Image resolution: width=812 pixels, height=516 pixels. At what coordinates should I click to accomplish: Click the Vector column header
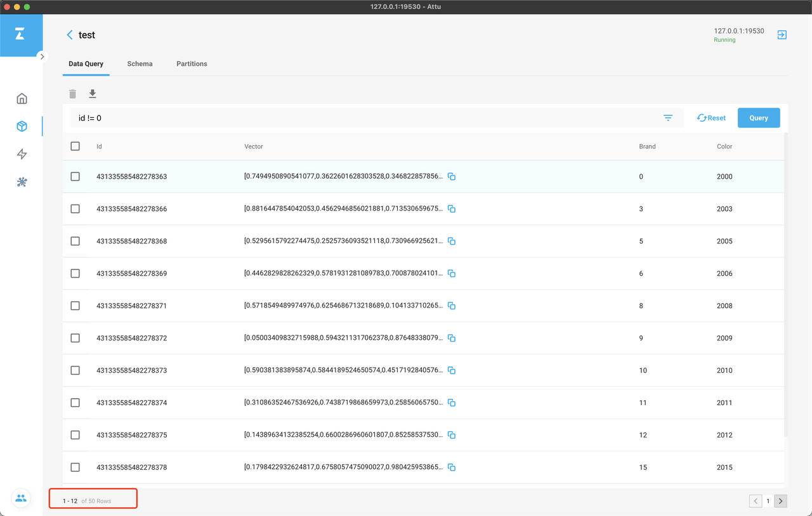[x=253, y=146]
